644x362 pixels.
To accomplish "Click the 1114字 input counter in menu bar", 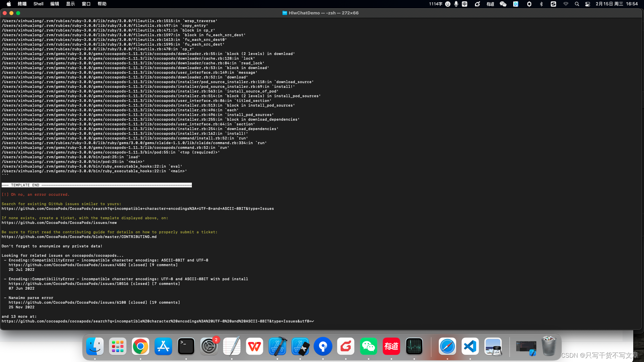I will 435,4.
